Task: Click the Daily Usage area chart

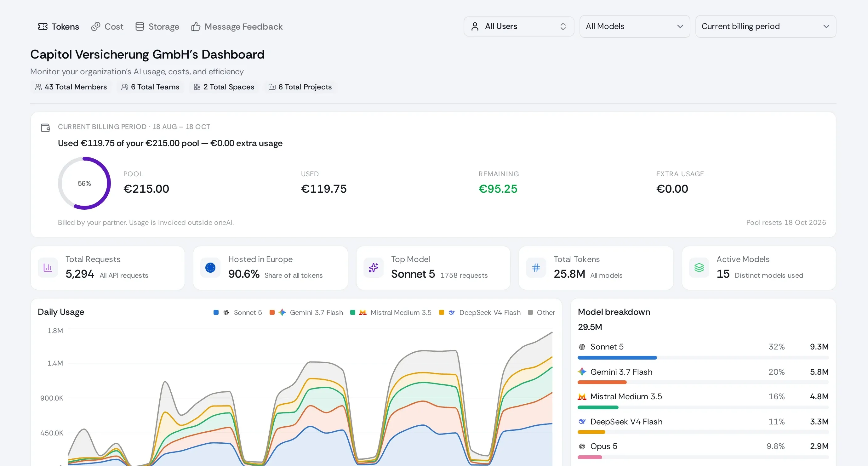Action: coord(310,397)
